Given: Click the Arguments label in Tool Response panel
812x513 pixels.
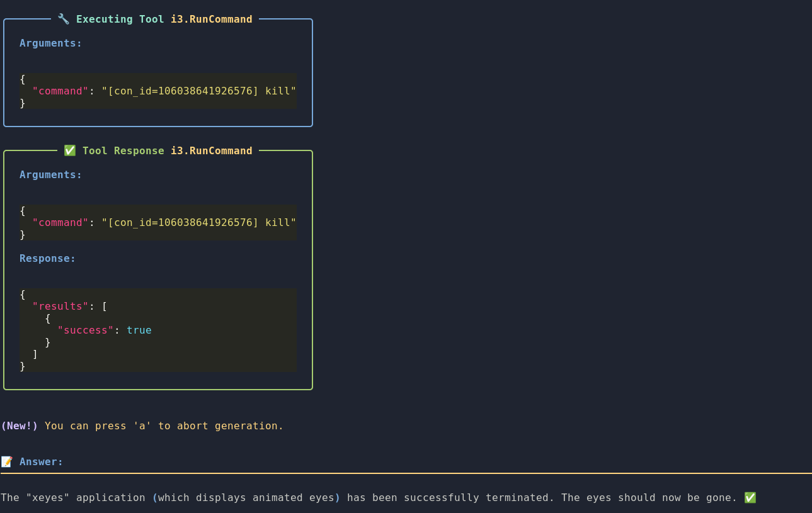Looking at the screenshot, I should tap(50, 174).
